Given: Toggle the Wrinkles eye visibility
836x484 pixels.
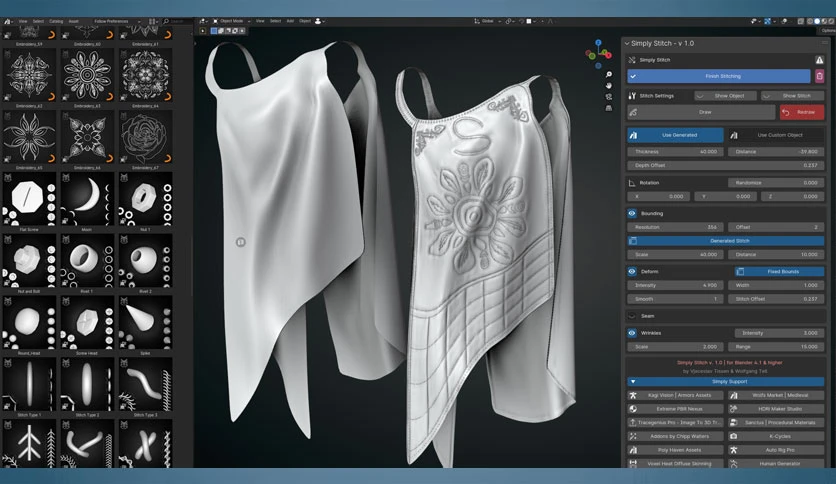Looking at the screenshot, I should pyautogui.click(x=632, y=333).
